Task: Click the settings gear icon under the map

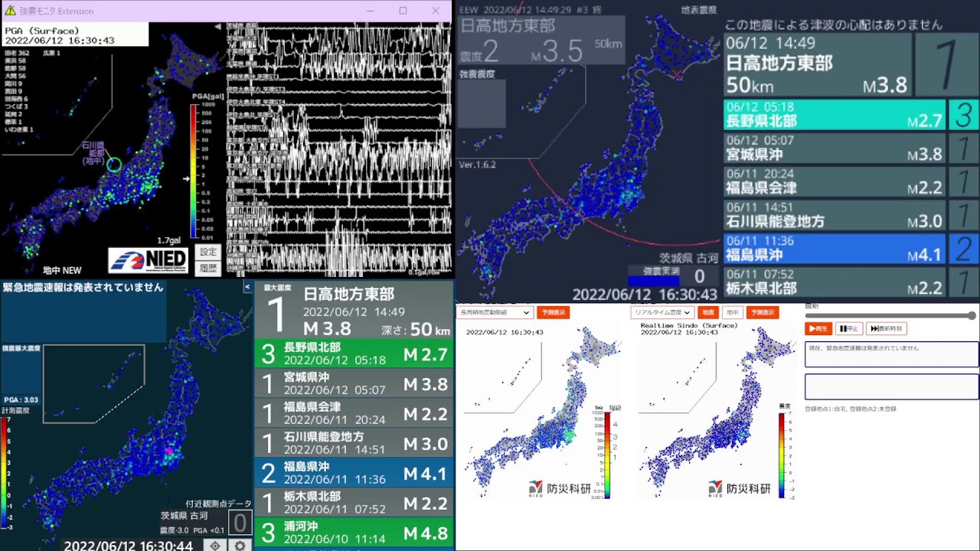Action: [x=240, y=546]
